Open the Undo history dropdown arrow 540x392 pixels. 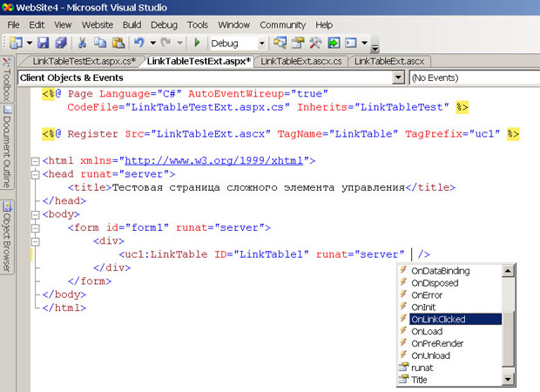[153, 43]
